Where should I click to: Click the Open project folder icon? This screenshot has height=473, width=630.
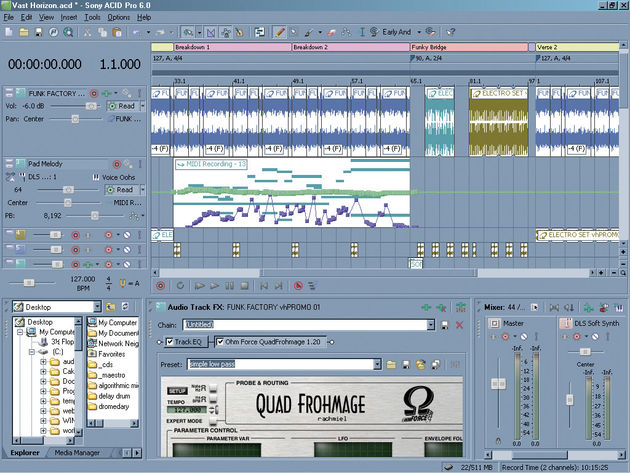click(x=24, y=32)
